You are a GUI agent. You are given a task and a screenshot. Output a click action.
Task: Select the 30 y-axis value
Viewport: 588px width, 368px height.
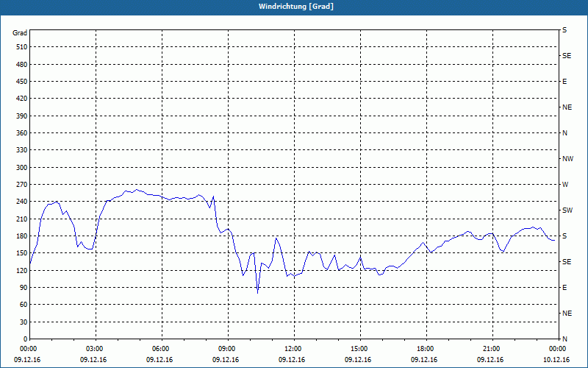(x=24, y=322)
